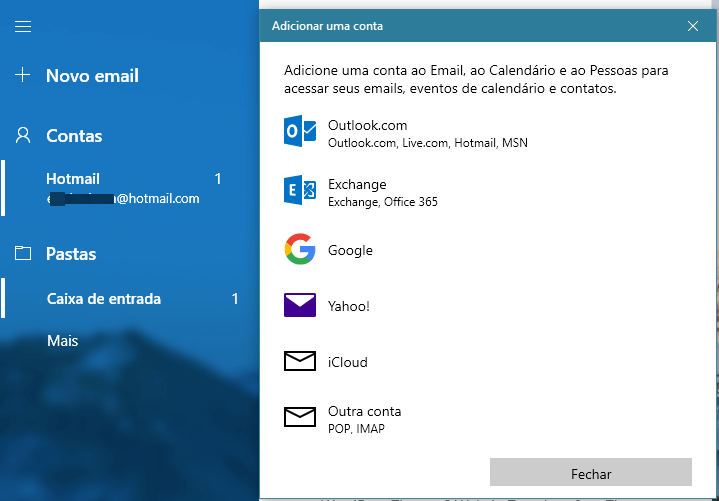
Task: Close the Adicionar uma conta dialog
Action: coord(692,26)
